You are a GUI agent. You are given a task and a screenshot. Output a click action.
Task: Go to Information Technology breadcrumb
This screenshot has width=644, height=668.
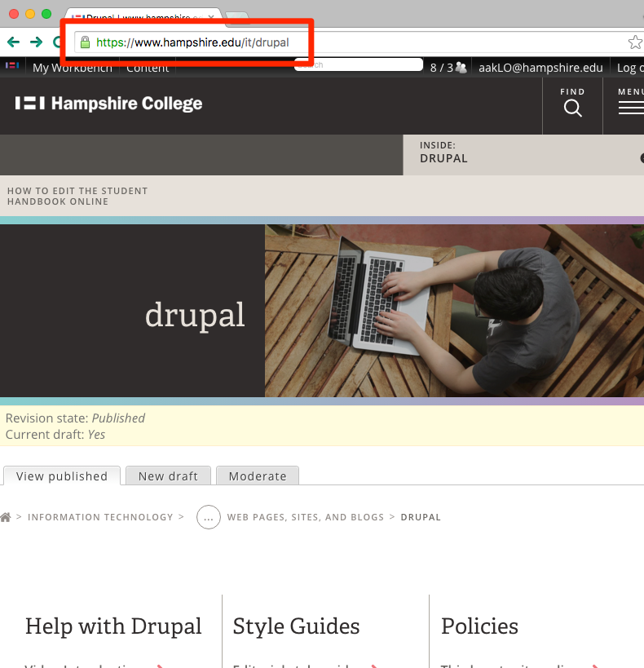[x=100, y=517]
